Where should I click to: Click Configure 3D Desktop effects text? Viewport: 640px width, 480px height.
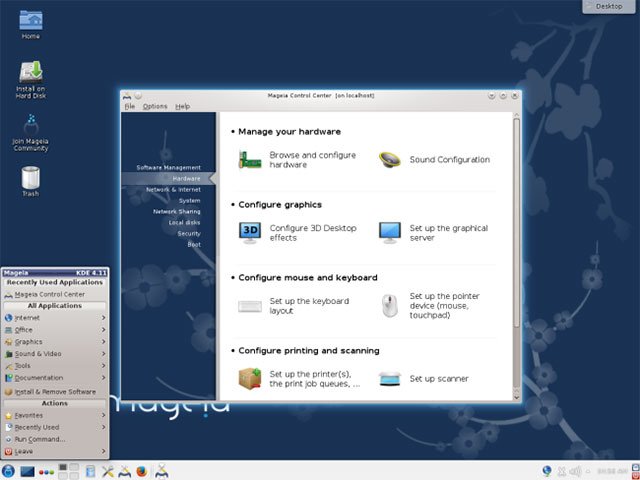tap(313, 233)
